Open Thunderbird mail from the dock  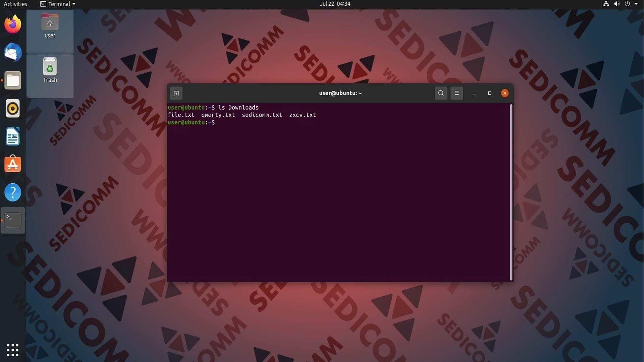(13, 52)
